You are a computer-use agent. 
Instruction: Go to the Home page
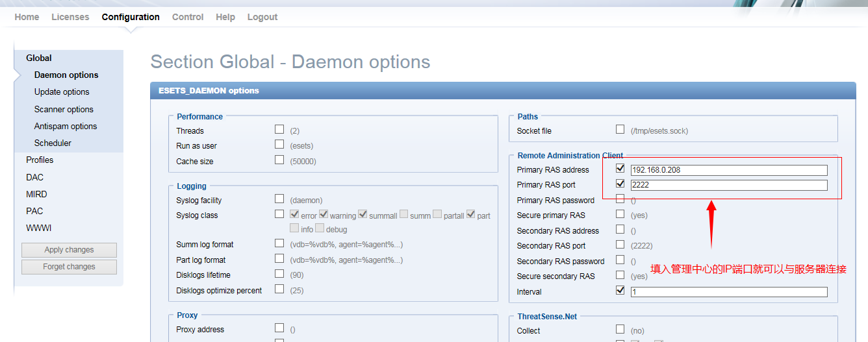coord(27,17)
